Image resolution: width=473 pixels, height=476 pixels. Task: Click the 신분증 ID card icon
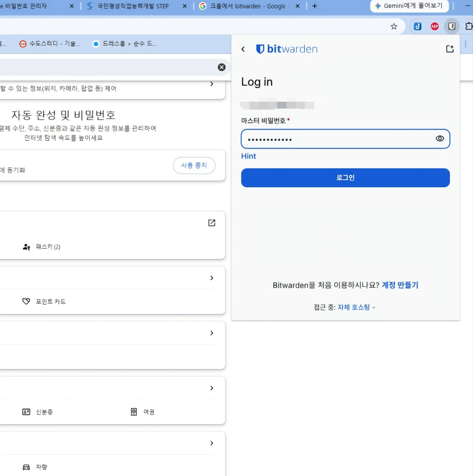(26, 412)
